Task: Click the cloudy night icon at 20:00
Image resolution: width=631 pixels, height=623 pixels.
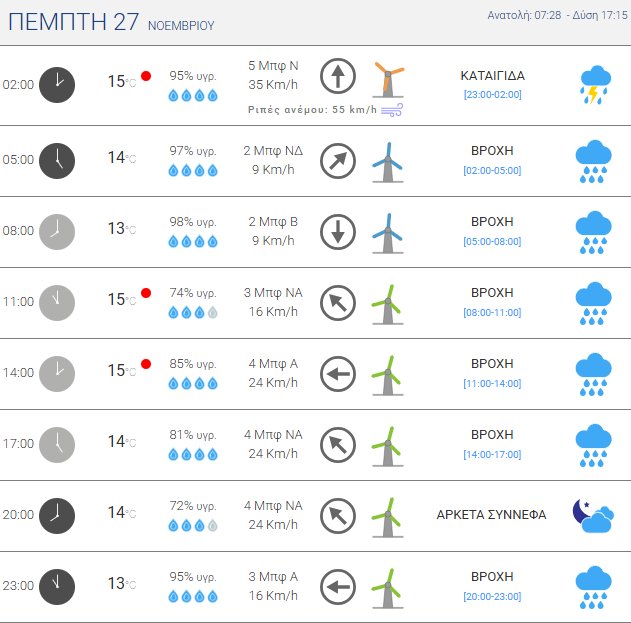Action: (x=592, y=515)
